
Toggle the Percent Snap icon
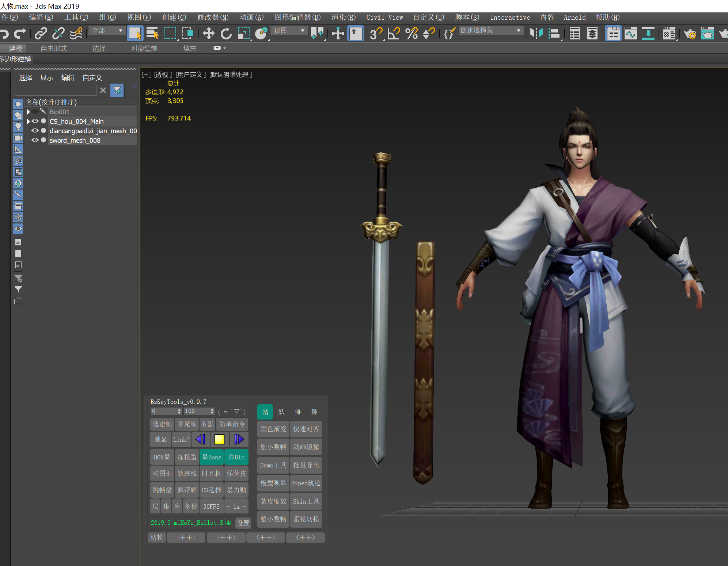click(412, 34)
